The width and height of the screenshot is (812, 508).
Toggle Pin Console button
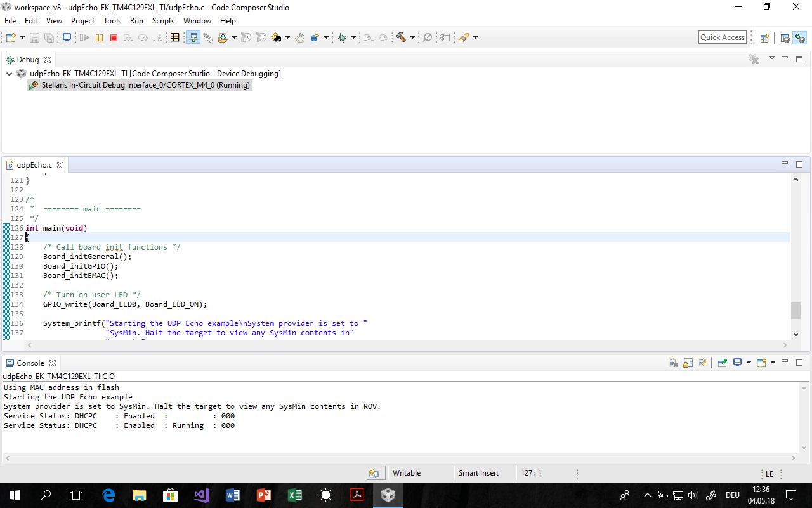(723, 363)
